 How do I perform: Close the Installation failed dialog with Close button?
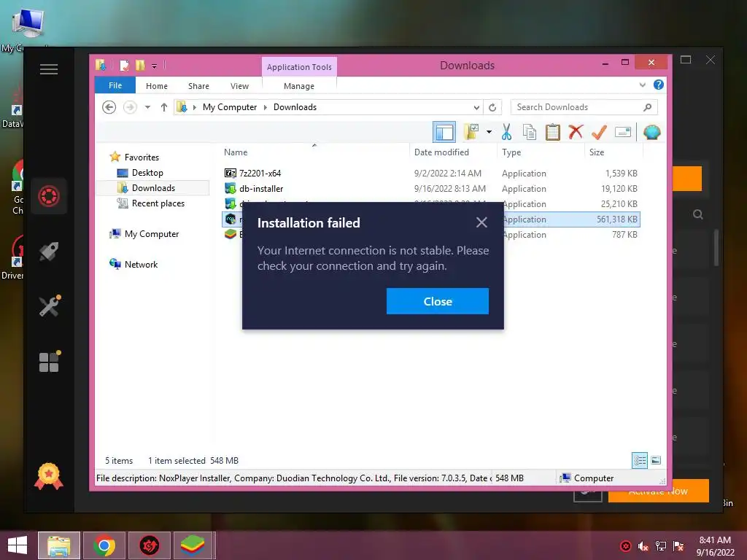coord(438,301)
